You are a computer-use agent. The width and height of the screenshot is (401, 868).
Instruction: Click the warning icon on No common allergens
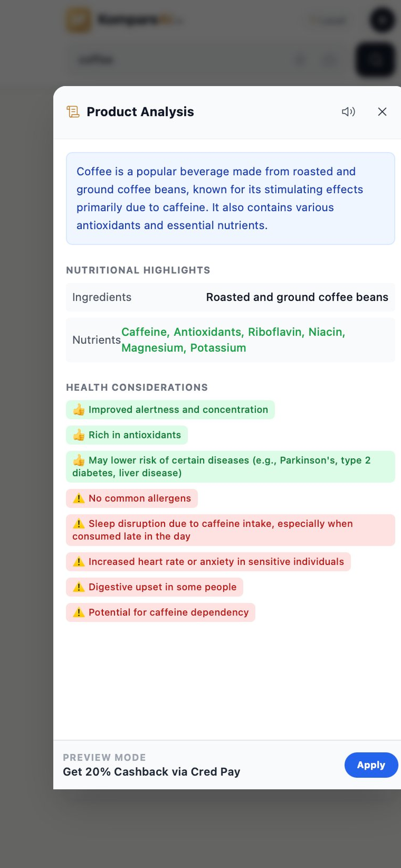click(x=79, y=498)
